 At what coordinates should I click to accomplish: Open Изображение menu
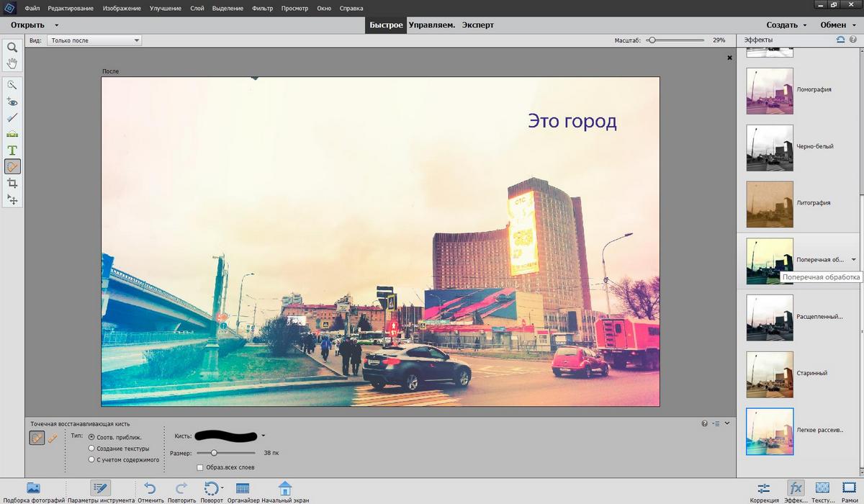(x=122, y=8)
